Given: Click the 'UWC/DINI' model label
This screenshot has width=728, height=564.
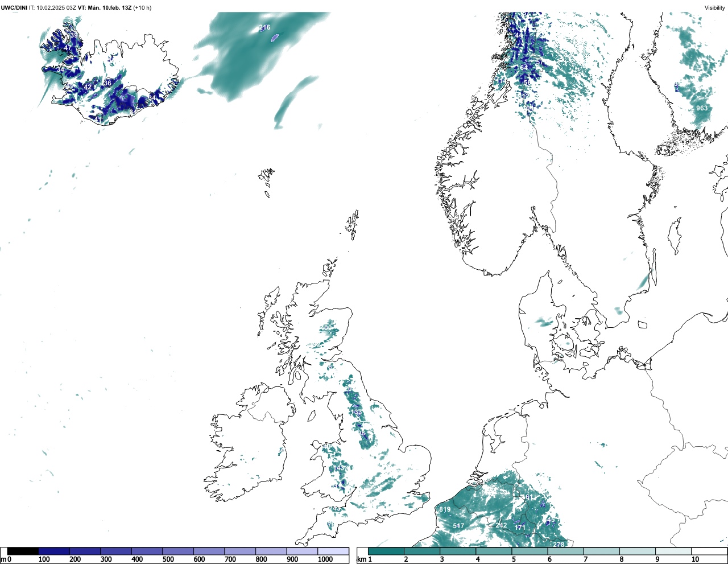Looking at the screenshot, I should 14,7.
